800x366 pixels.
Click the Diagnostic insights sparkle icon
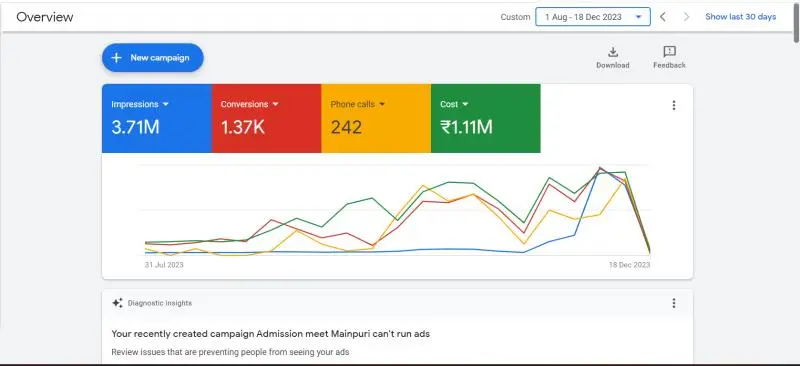[x=117, y=303]
